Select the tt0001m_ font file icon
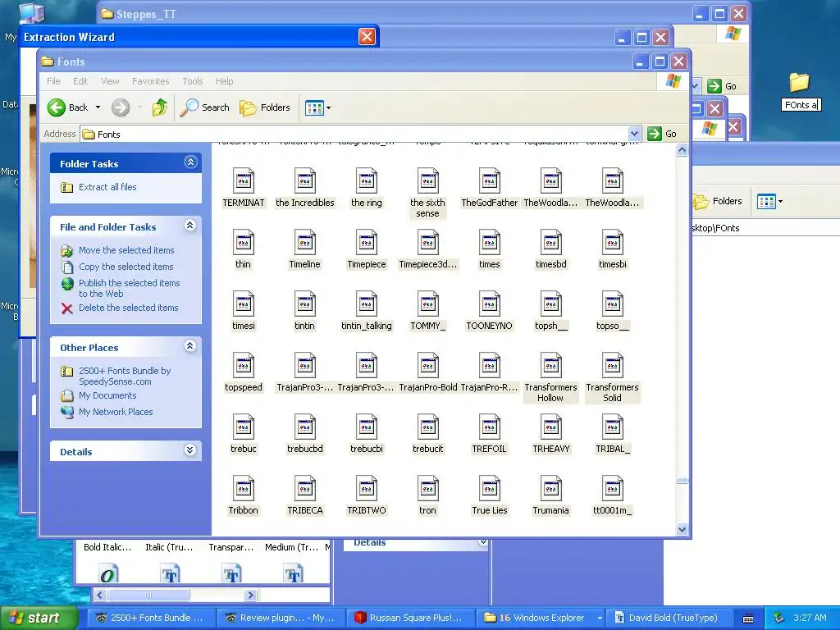 (x=612, y=489)
